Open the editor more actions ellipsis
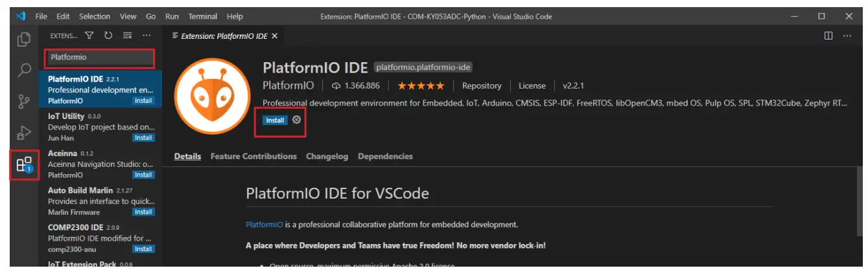The height and width of the screenshot is (277, 868). [x=847, y=36]
